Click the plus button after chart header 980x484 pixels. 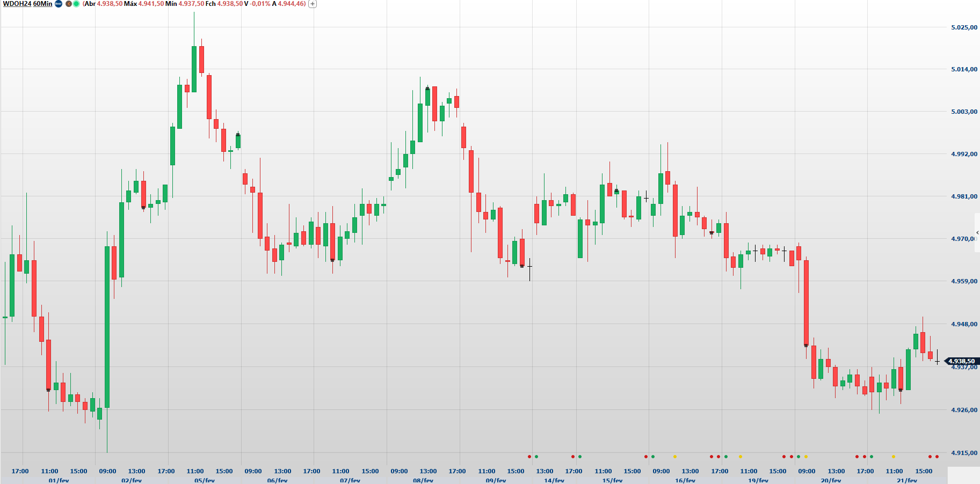(313, 4)
